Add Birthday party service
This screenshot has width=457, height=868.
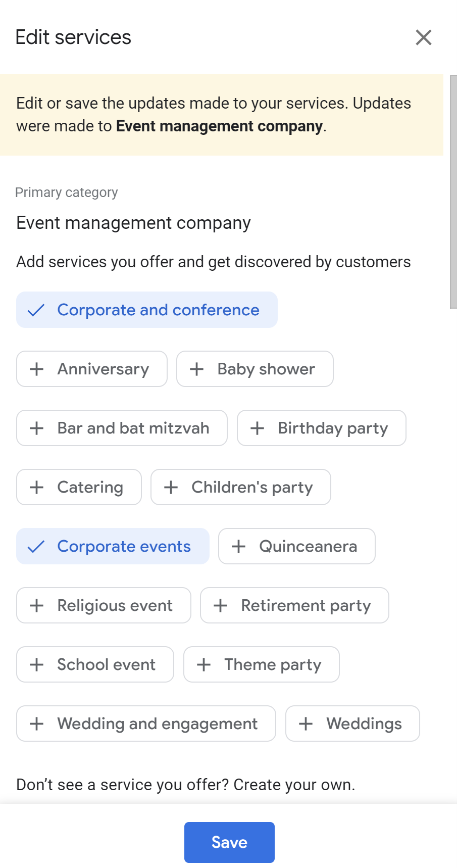pyautogui.click(x=322, y=428)
